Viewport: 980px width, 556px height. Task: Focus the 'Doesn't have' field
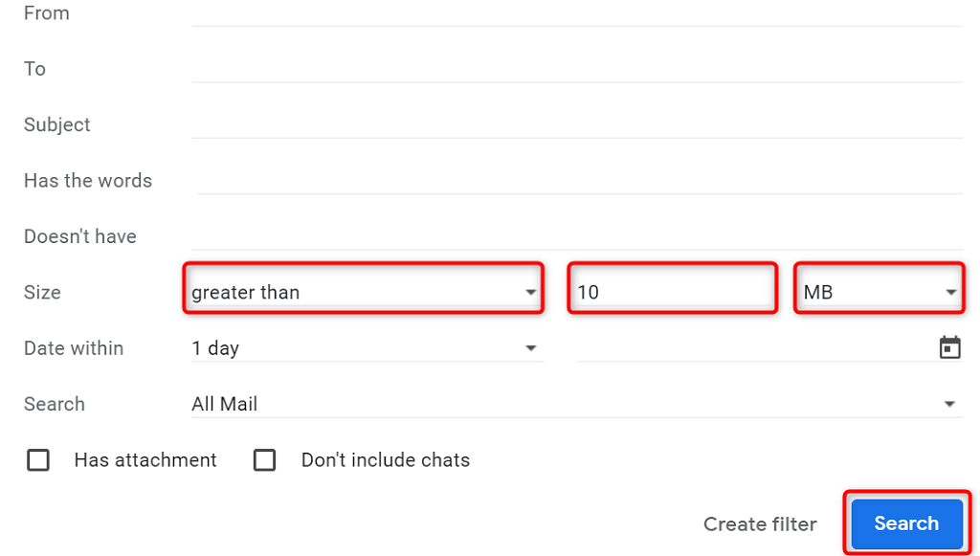pyautogui.click(x=574, y=235)
